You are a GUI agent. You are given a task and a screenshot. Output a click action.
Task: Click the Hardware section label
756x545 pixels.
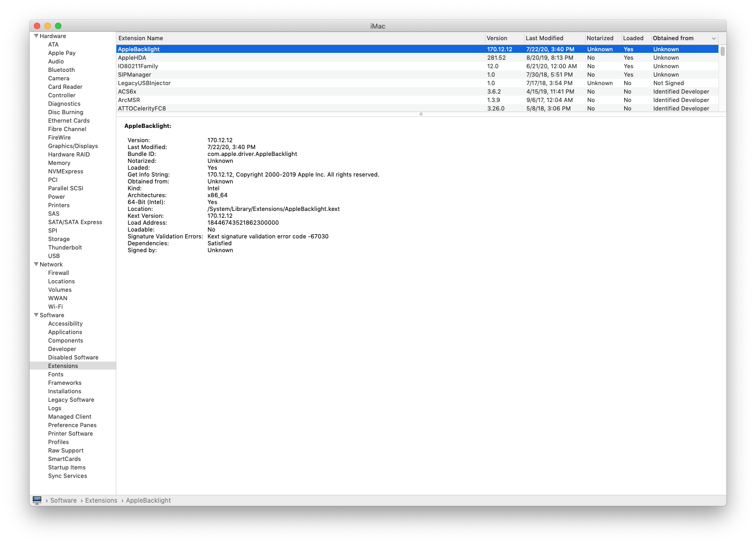tap(53, 36)
